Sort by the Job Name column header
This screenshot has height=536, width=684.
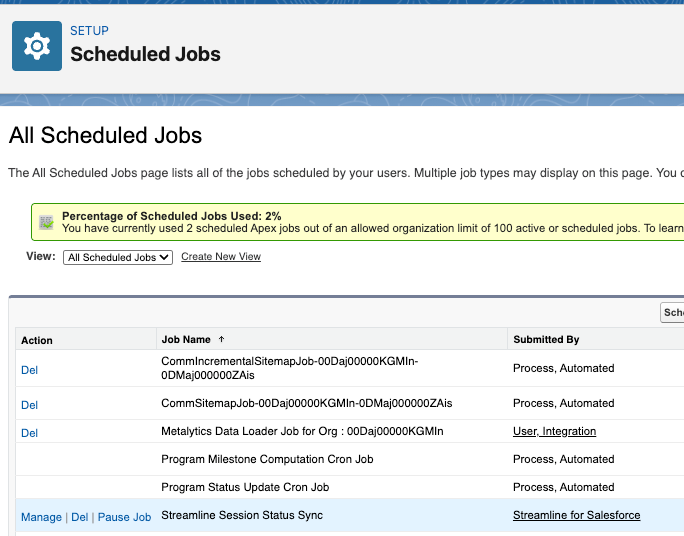click(x=186, y=340)
